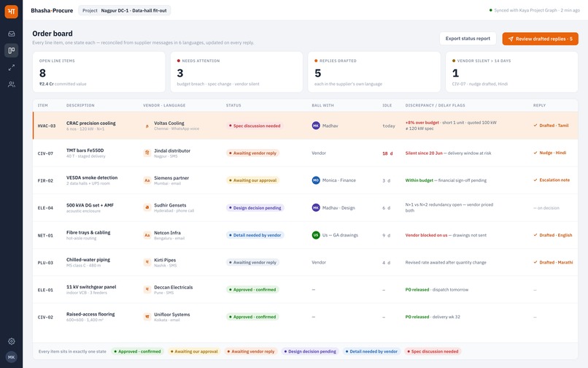Filter by Approved confirmed legend chip
This screenshot has width=588, height=368.
137,351
